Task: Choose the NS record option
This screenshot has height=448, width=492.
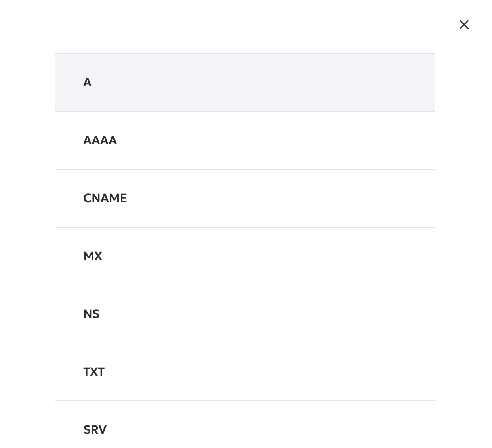Action: click(245, 314)
